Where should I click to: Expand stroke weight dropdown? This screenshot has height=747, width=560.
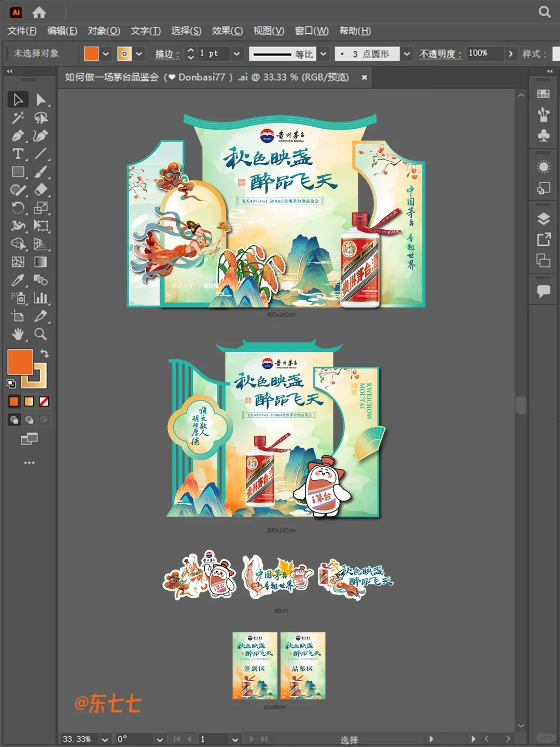(236, 53)
